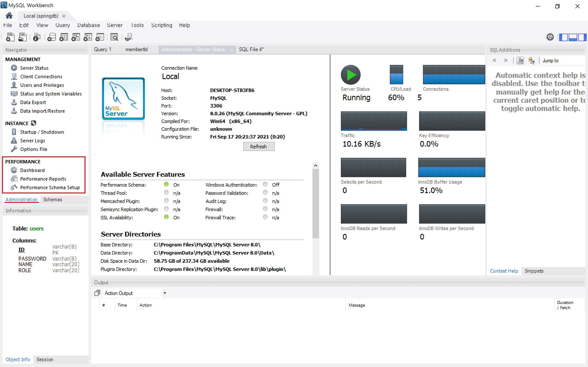The image size is (588, 367).
Task: Toggle the right SQL Additions sidebar
Action: (x=582, y=37)
